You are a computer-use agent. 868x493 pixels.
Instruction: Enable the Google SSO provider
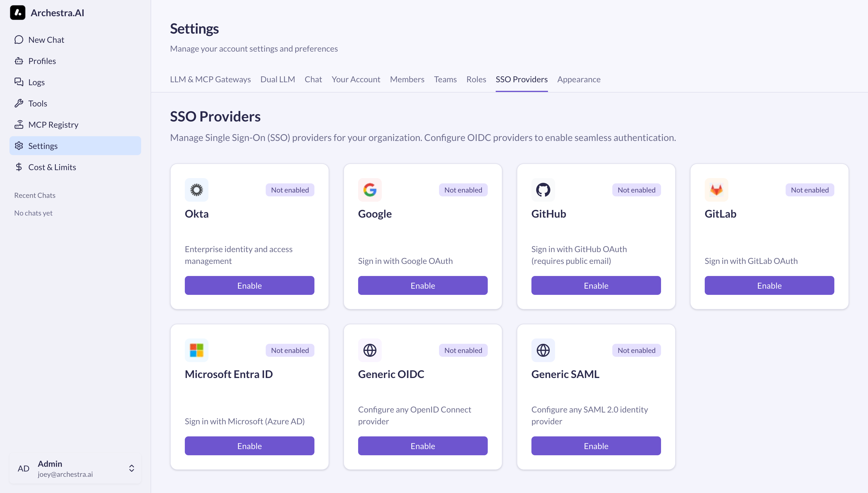click(423, 286)
